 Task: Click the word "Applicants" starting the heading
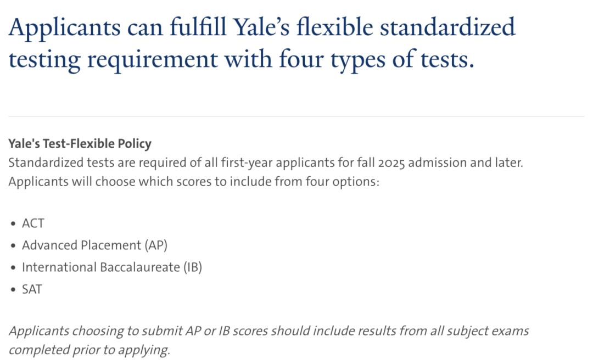(62, 27)
